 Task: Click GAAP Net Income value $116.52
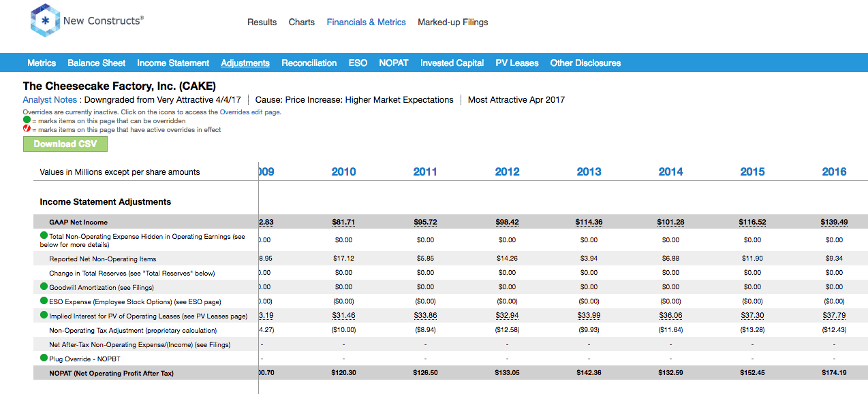click(x=753, y=223)
